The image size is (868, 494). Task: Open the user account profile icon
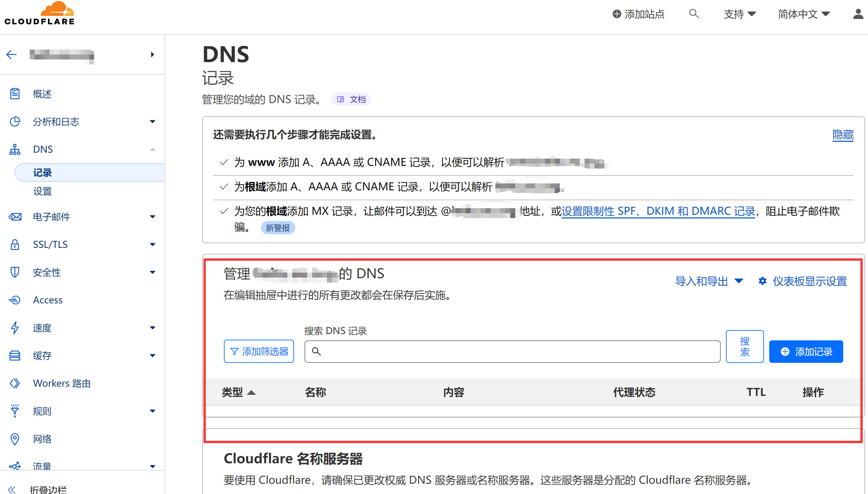[x=858, y=14]
